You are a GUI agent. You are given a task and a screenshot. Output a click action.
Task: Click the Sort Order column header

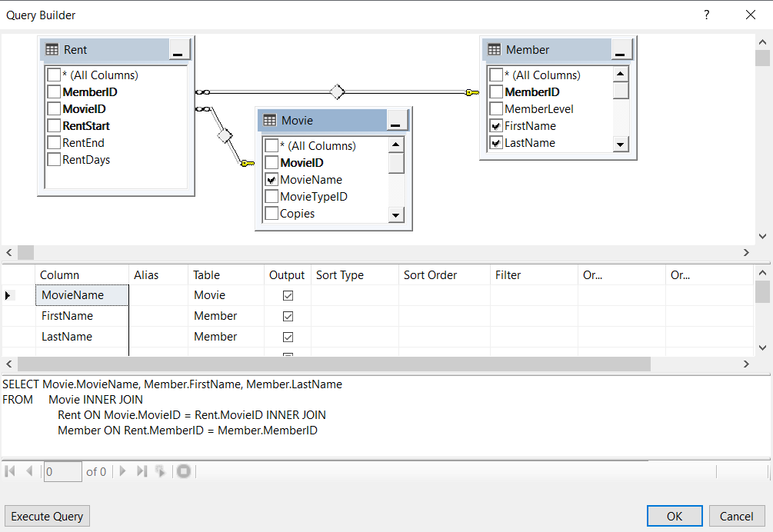[x=444, y=275]
